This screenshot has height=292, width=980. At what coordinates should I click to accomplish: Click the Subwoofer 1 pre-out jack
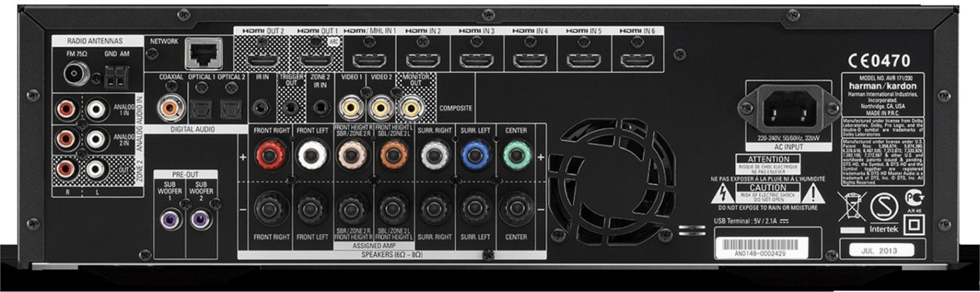click(x=170, y=219)
